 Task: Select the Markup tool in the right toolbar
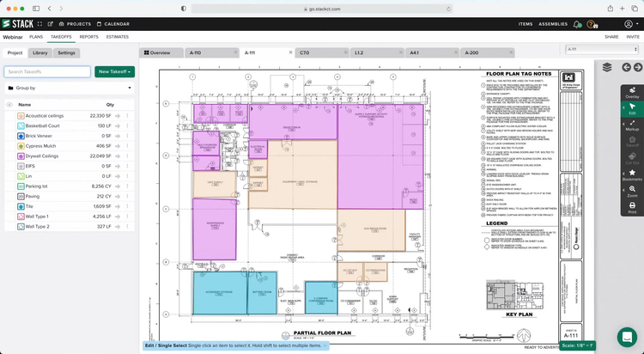(x=632, y=125)
